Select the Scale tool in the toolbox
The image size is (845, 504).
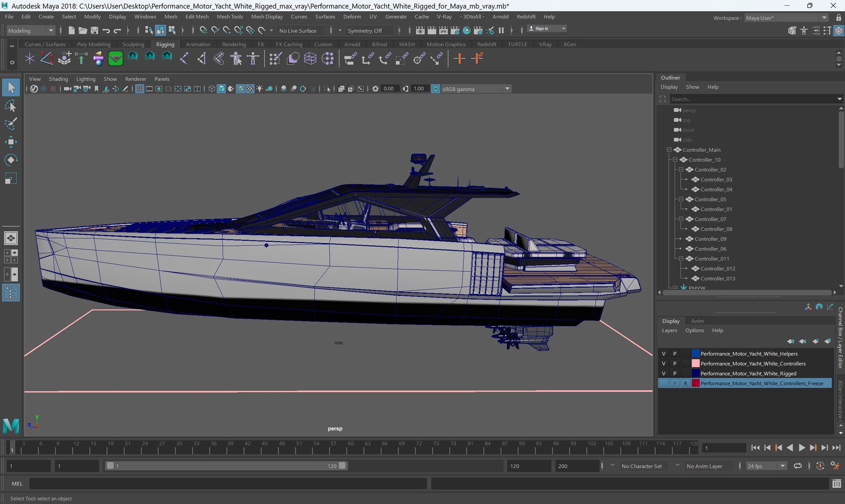click(x=11, y=178)
